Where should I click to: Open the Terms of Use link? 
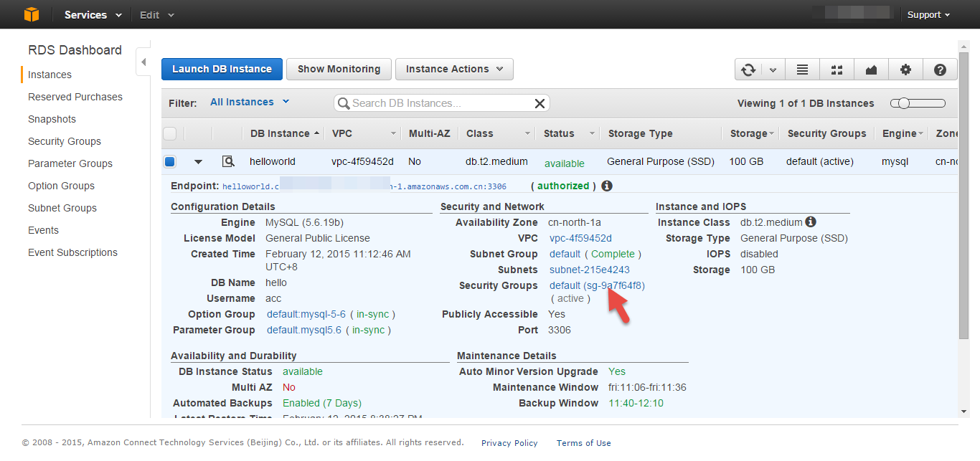point(584,443)
